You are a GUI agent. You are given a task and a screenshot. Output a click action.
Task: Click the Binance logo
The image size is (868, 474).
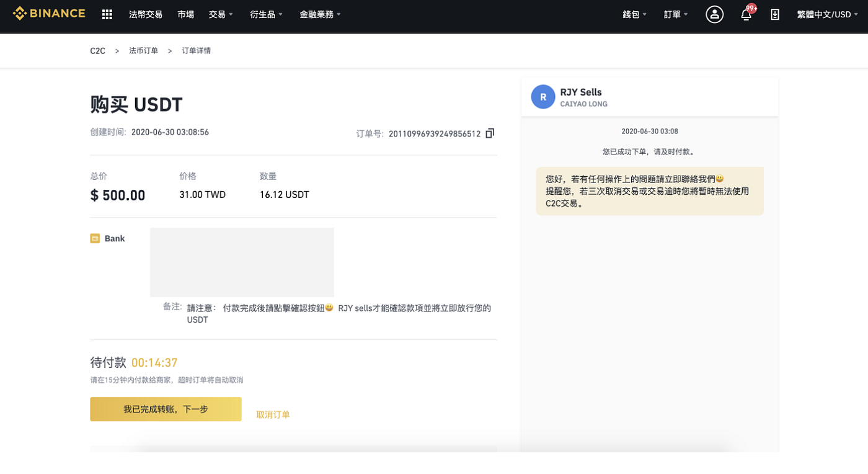point(49,14)
